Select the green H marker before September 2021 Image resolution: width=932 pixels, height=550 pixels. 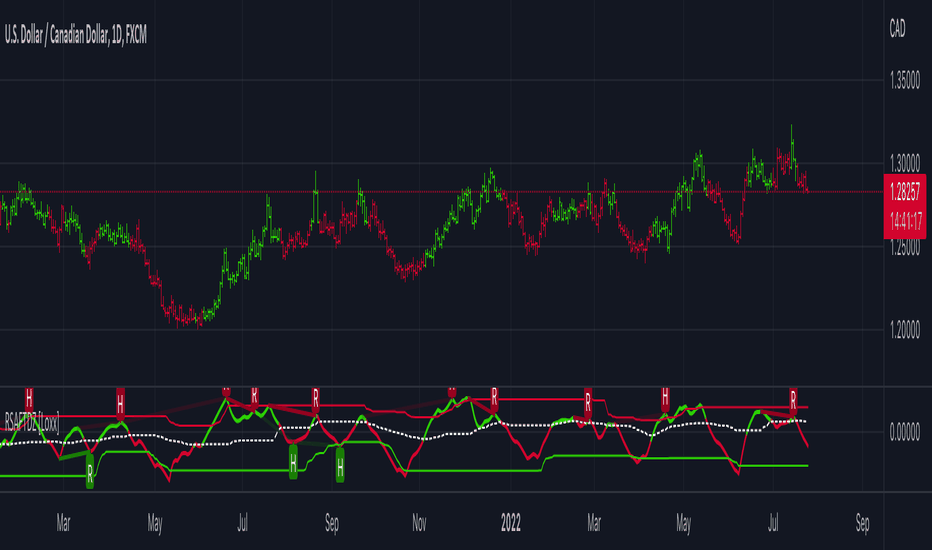293,464
